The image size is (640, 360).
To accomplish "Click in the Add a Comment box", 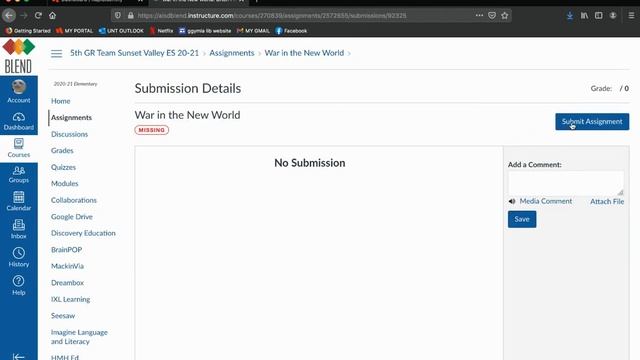I will (x=566, y=183).
